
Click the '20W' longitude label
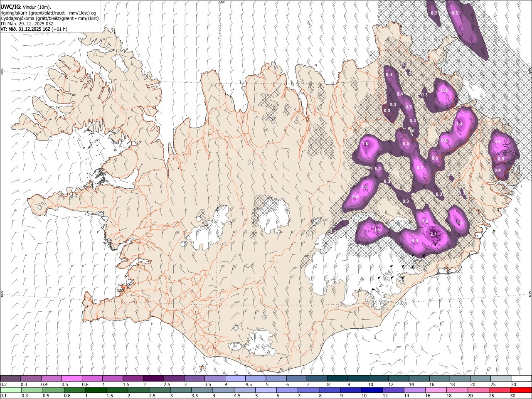coord(222,2)
